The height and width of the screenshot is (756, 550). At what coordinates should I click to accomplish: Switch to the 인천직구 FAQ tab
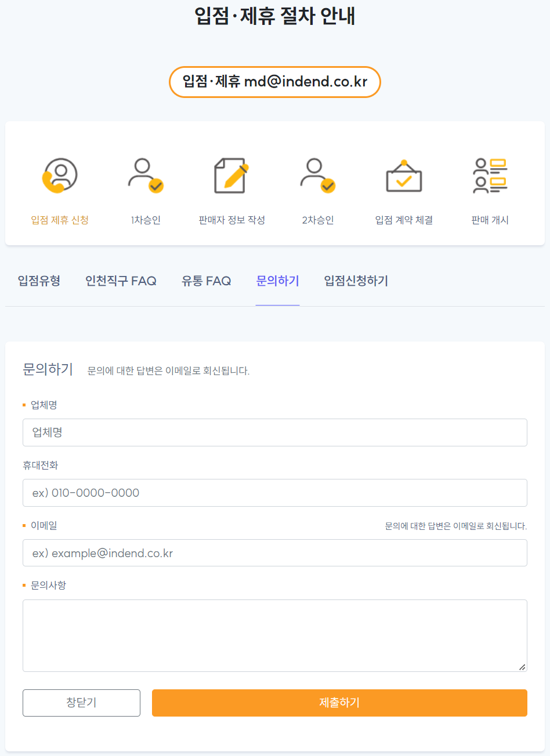121,281
